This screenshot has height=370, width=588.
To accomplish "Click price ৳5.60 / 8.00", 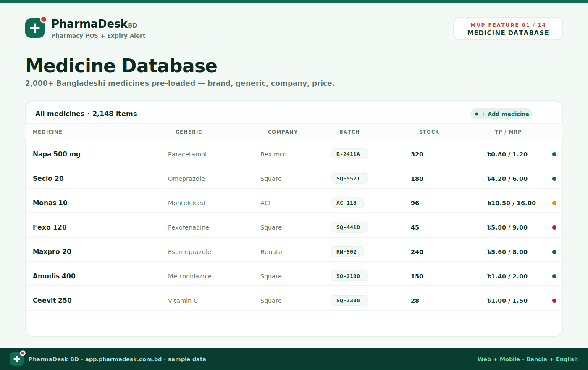I will click(x=507, y=252).
